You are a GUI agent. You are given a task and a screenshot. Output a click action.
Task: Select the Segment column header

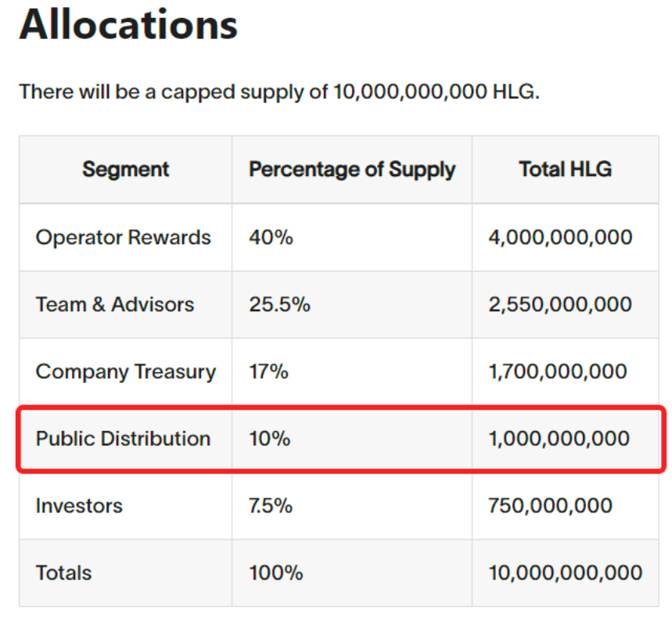[x=126, y=169]
